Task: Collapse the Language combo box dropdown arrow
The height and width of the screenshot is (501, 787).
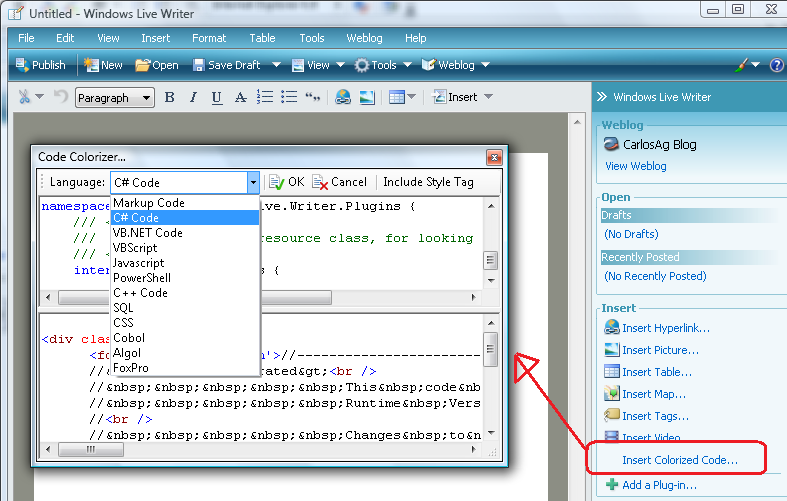Action: (253, 183)
